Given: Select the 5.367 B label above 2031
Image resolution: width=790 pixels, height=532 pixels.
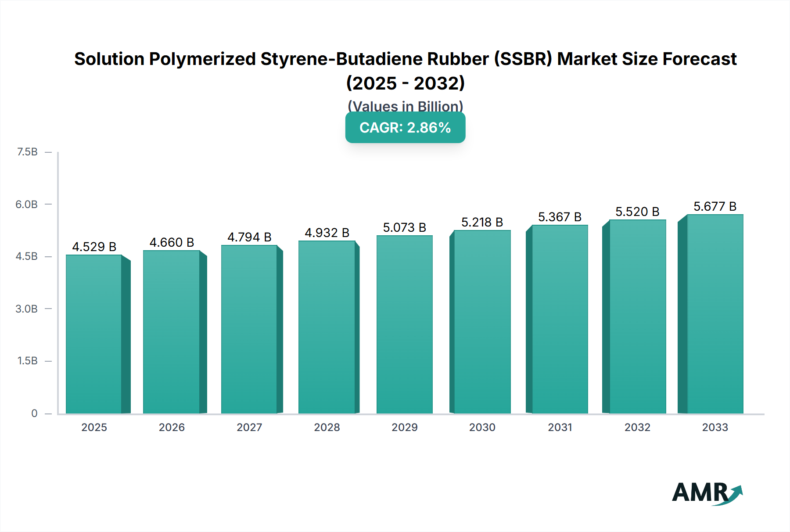Looking at the screenshot, I should click(560, 216).
